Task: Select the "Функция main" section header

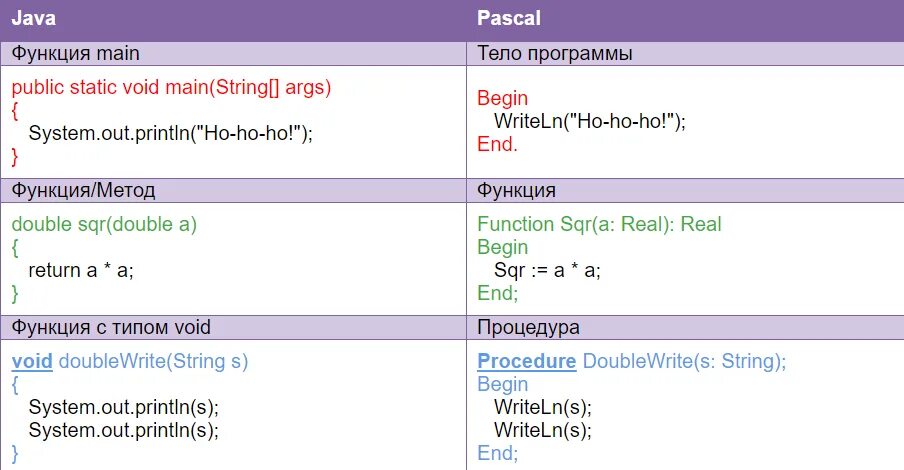Action: (x=76, y=53)
